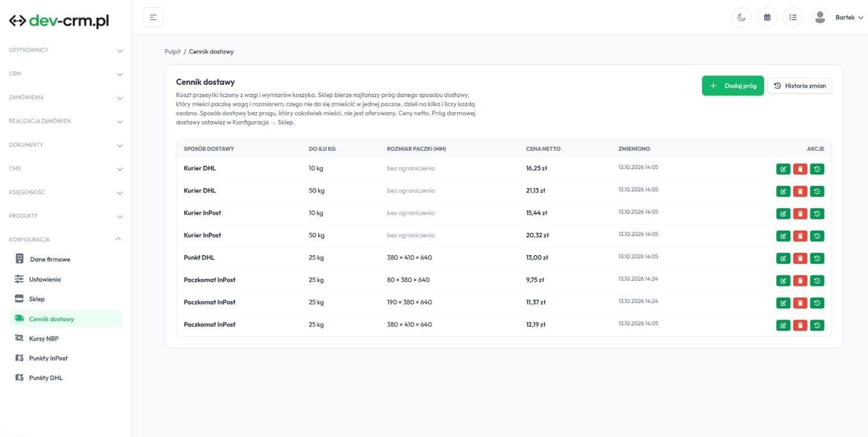
Task: Collapse sidebar with the hamburger button
Action: pos(153,17)
